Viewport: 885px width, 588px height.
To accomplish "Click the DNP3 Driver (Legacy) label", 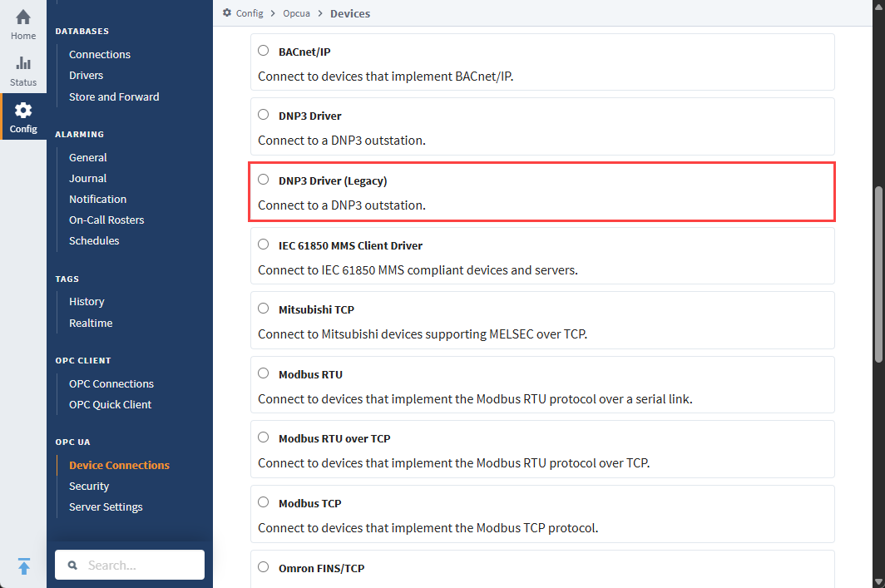I will [333, 181].
